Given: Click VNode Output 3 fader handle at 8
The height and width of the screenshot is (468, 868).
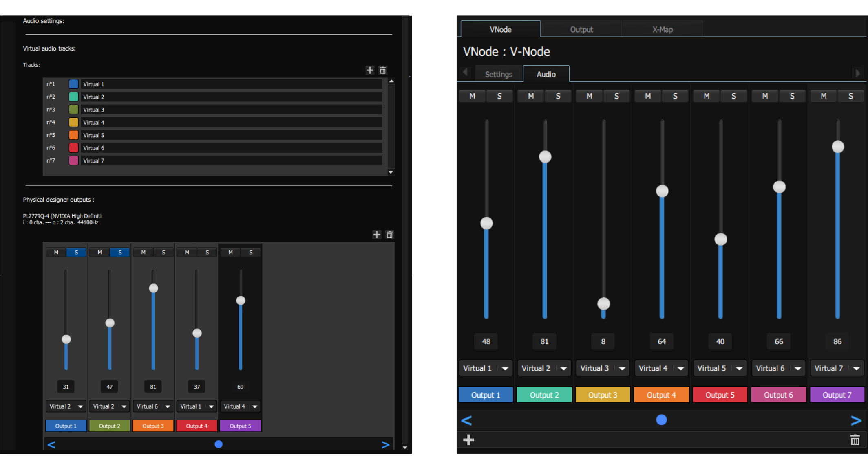Looking at the screenshot, I should [x=603, y=303].
